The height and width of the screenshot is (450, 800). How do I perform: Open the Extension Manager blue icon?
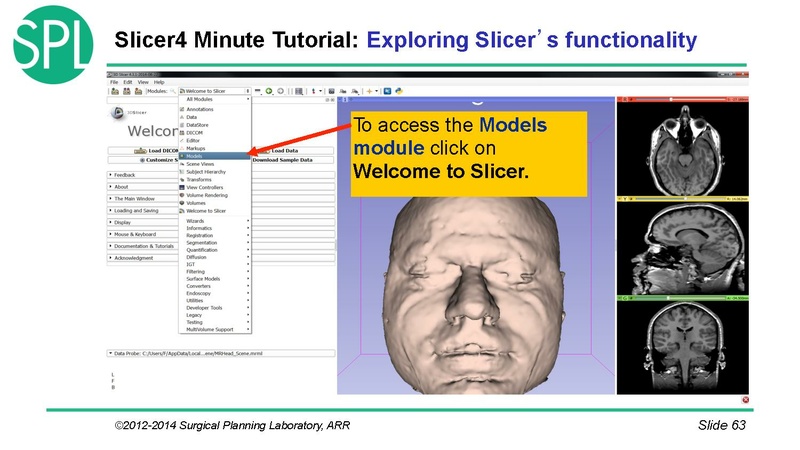tap(388, 91)
